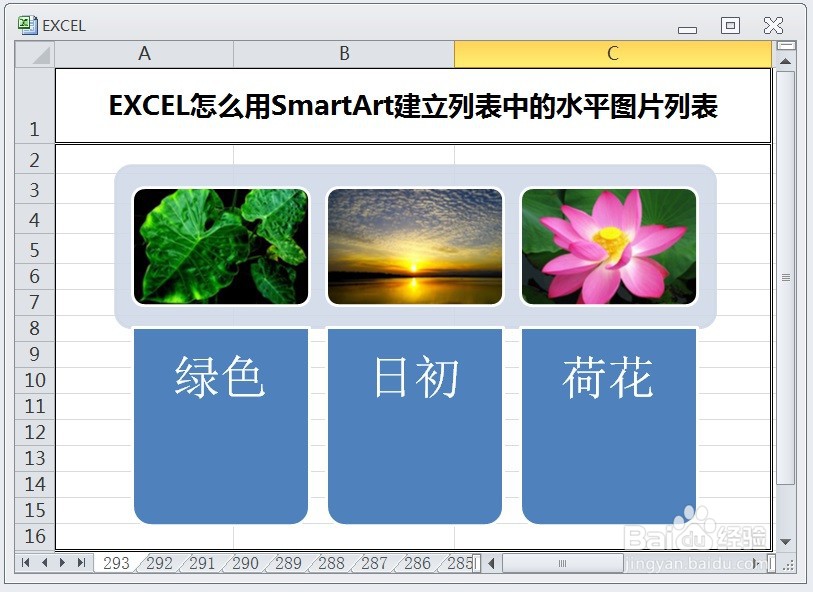Click the 荷花 text box

point(609,426)
